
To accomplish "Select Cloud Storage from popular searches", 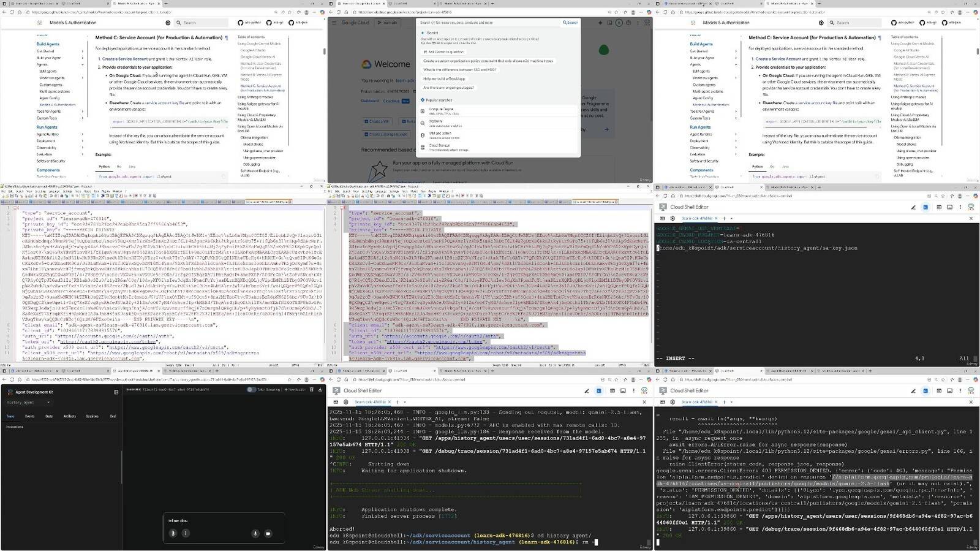I will 499,147.
